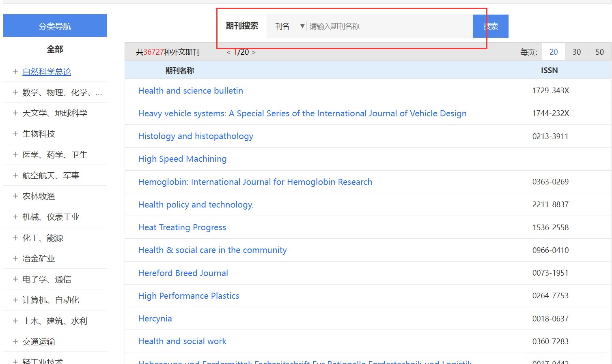Select the 天文学、地球科学 category
612x364 pixels.
pos(55,113)
